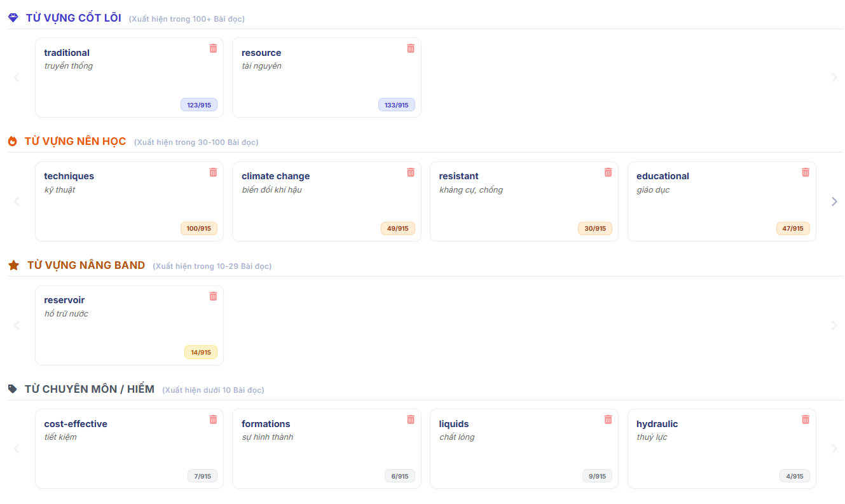Click the '133/915' frequency badge
The image size is (845, 504).
(x=397, y=105)
